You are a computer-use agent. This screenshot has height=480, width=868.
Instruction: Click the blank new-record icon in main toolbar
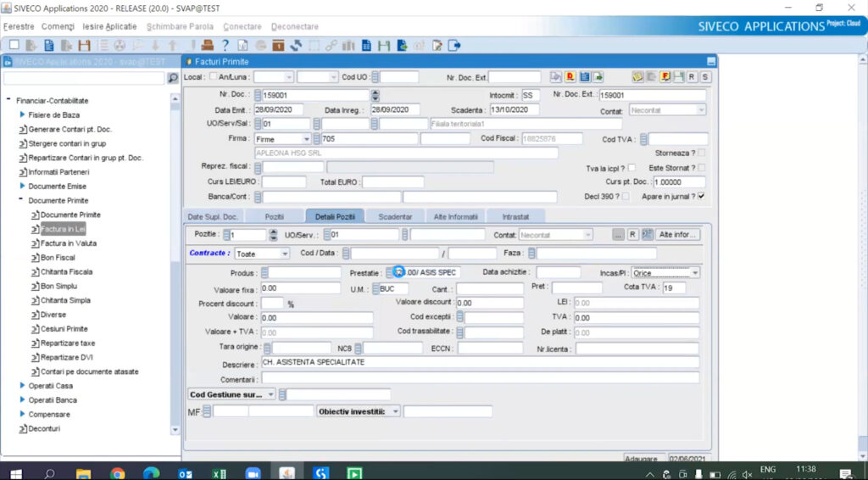point(14,46)
